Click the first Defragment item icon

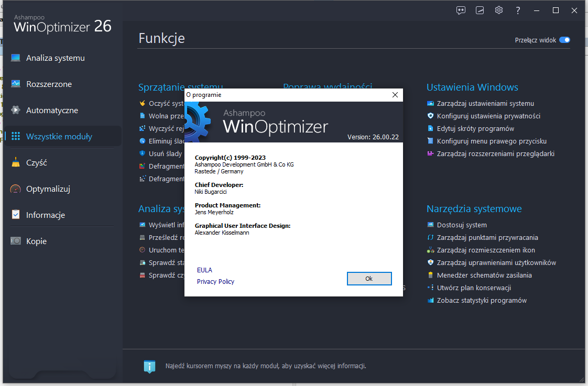click(142, 166)
